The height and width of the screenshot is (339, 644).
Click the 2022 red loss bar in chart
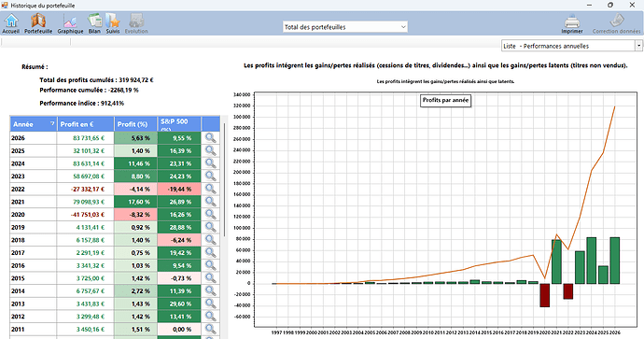pyautogui.click(x=568, y=291)
